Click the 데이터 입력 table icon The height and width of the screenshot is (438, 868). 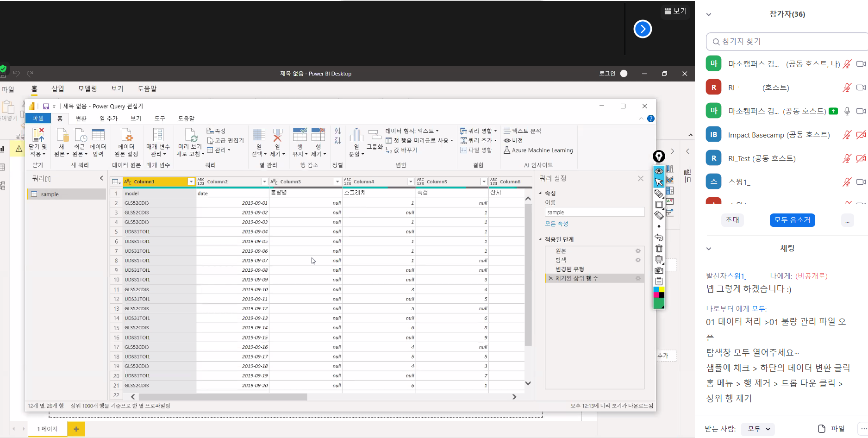point(98,136)
